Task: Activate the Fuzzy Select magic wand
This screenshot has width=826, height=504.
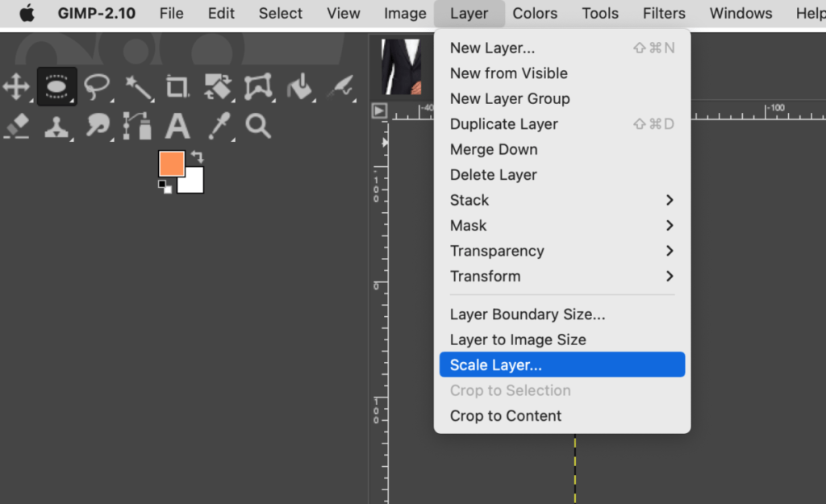Action: [138, 86]
